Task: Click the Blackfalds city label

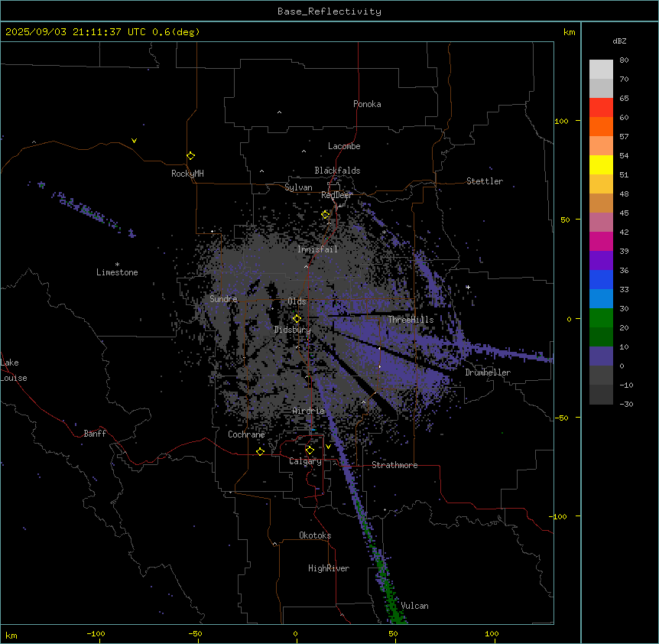Action: pyautogui.click(x=337, y=171)
